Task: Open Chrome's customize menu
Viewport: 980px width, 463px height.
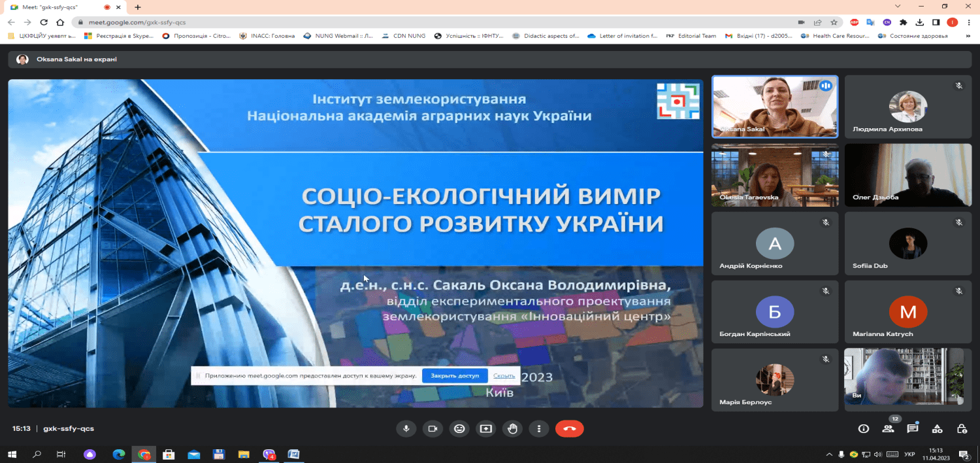Action: (x=970, y=22)
